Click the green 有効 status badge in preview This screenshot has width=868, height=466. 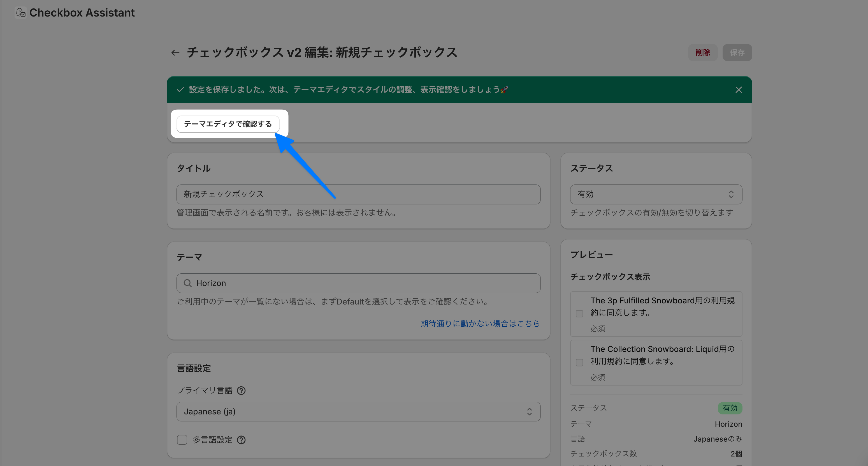click(730, 408)
